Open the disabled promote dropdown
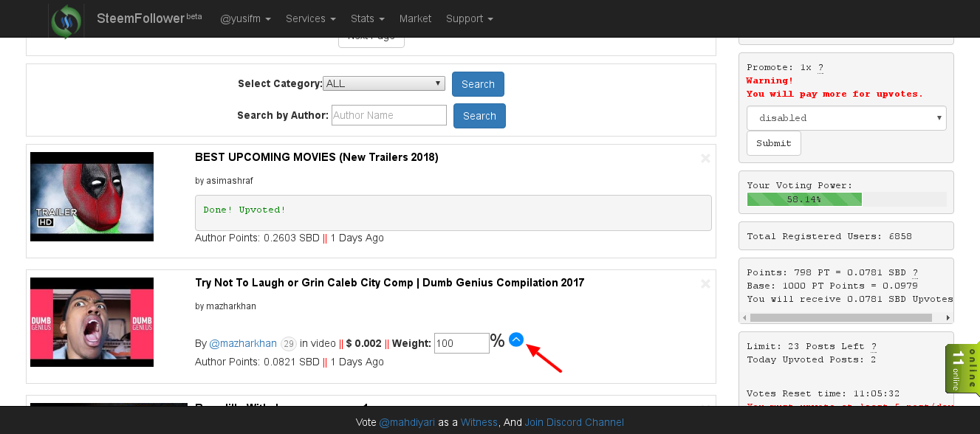 click(846, 117)
